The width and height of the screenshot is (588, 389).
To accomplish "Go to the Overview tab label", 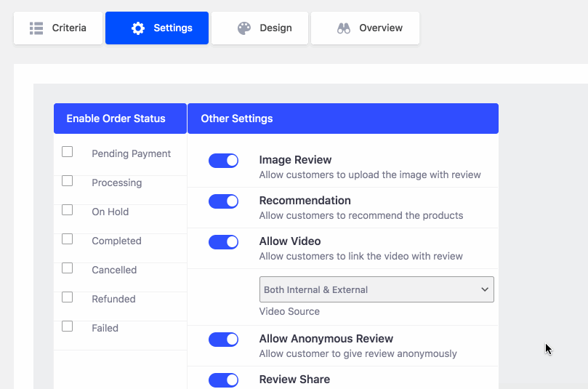I will 381,28.
